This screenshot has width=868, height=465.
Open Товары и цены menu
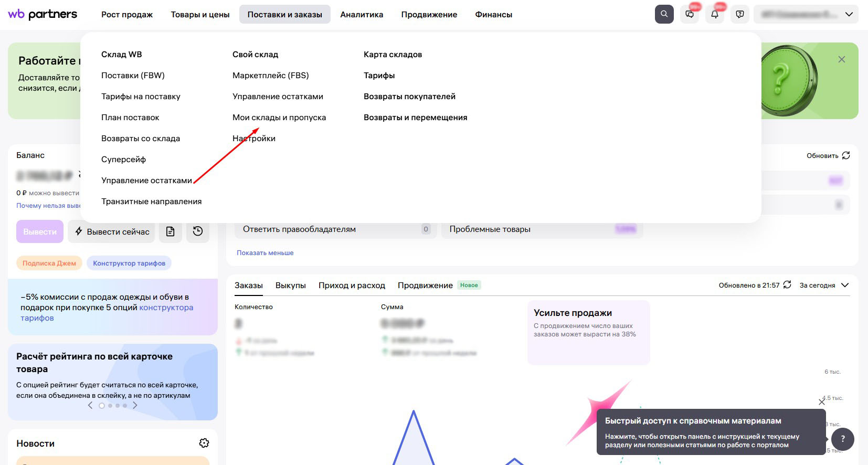pos(200,15)
